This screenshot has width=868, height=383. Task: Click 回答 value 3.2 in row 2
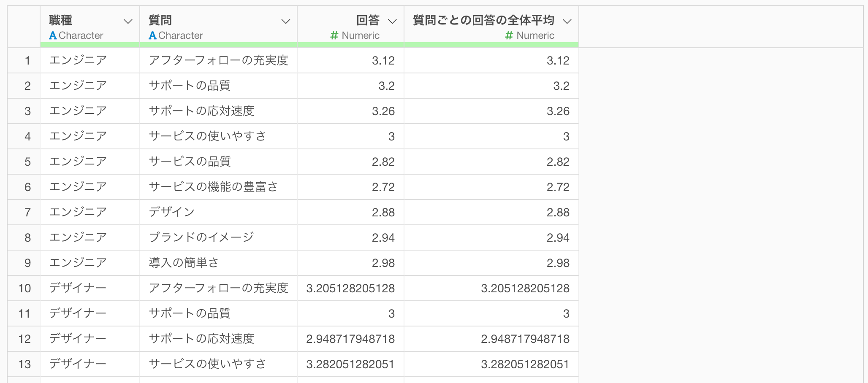click(387, 86)
